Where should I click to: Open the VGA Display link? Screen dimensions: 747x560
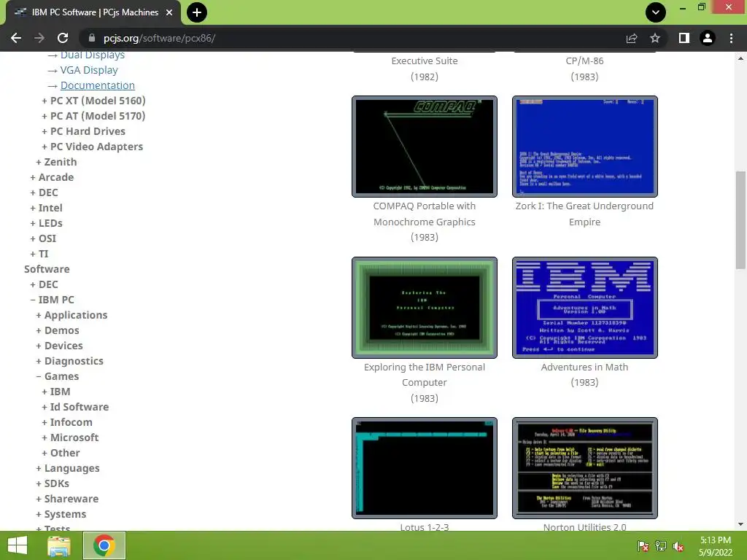(x=89, y=70)
